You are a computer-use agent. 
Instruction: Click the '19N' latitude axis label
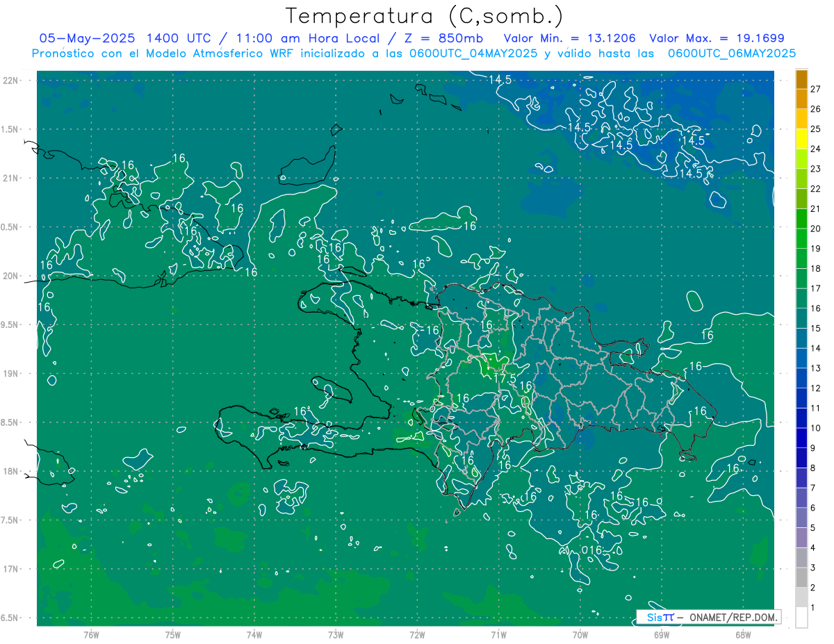click(x=10, y=374)
